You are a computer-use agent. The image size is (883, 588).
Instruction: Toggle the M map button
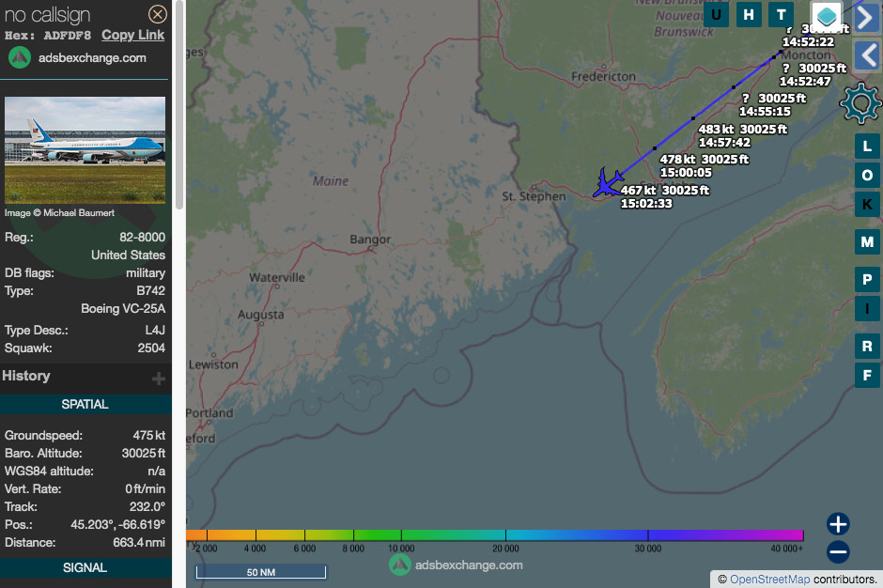pyautogui.click(x=867, y=242)
